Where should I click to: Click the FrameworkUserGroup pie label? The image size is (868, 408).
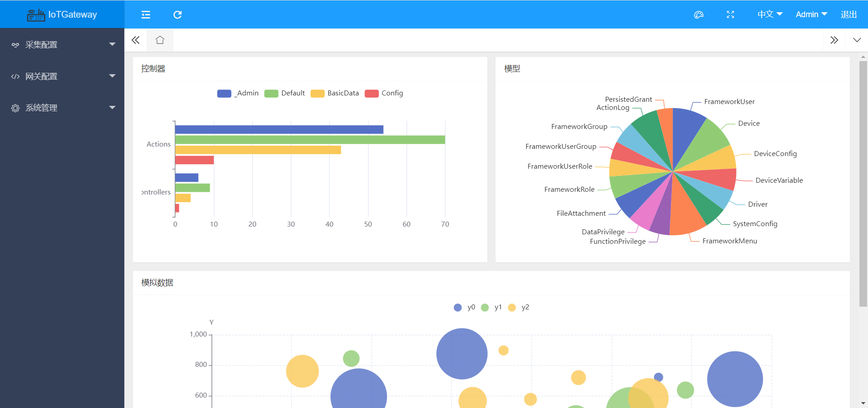[x=561, y=147]
